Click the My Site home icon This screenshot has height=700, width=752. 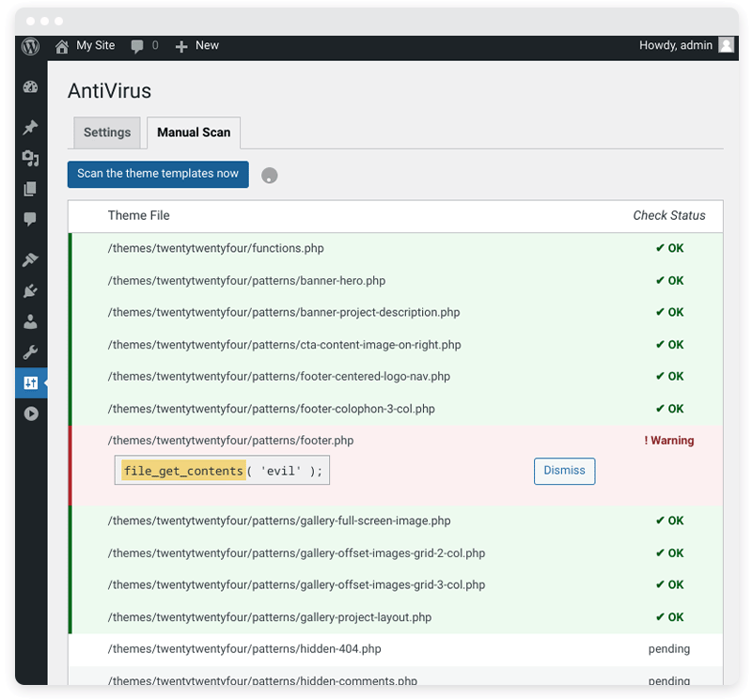[62, 46]
